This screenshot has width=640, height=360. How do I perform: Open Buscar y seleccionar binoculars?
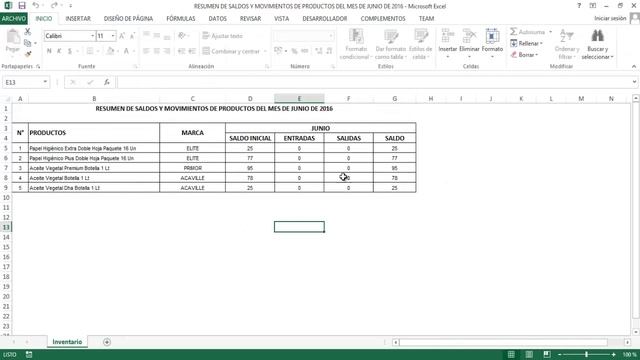598,44
